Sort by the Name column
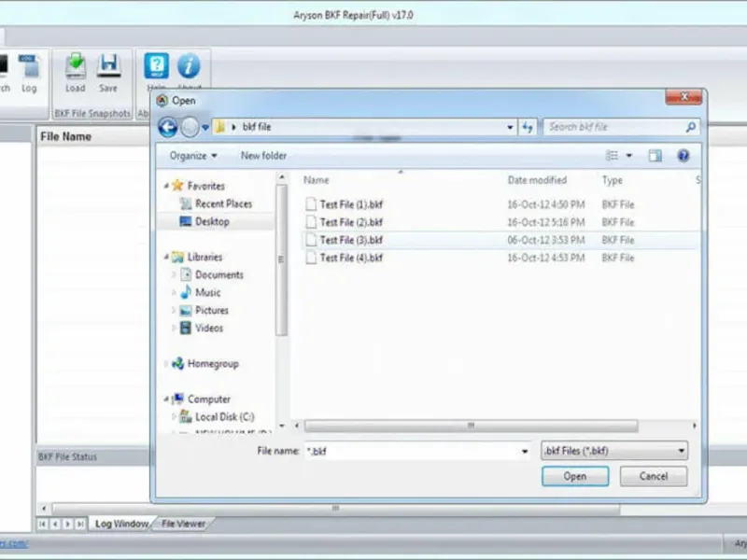The width and height of the screenshot is (747, 560). click(x=317, y=180)
